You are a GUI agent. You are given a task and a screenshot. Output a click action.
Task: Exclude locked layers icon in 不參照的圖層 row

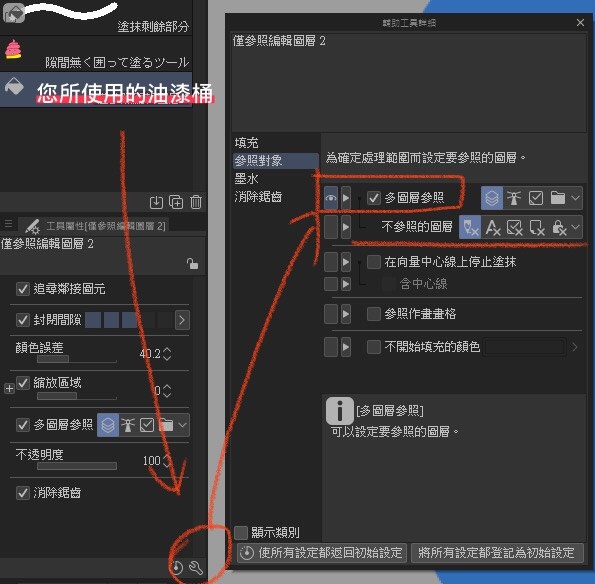pyautogui.click(x=559, y=227)
